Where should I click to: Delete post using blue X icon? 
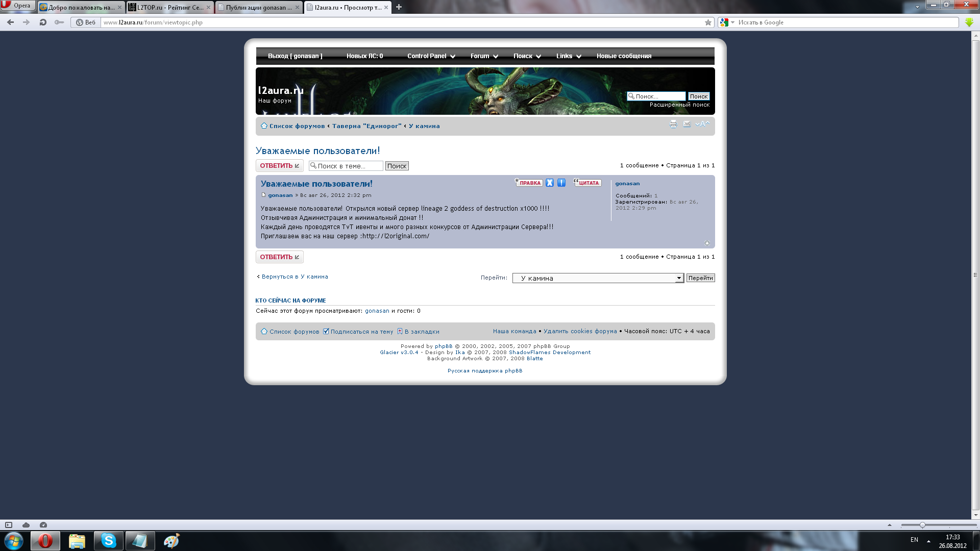[x=550, y=183]
